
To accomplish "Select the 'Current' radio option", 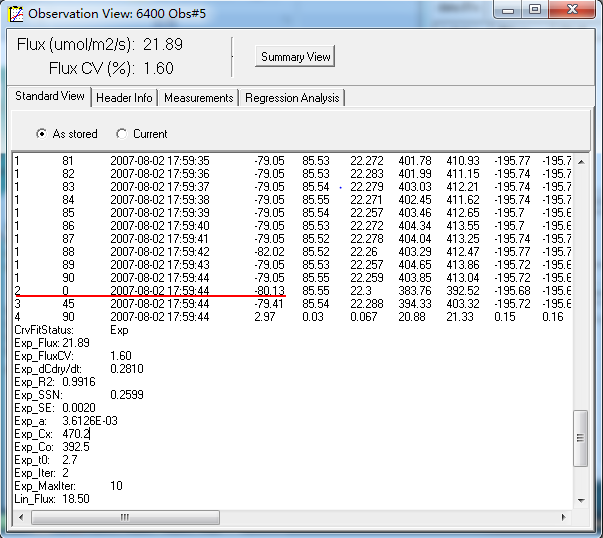I will 122,134.
